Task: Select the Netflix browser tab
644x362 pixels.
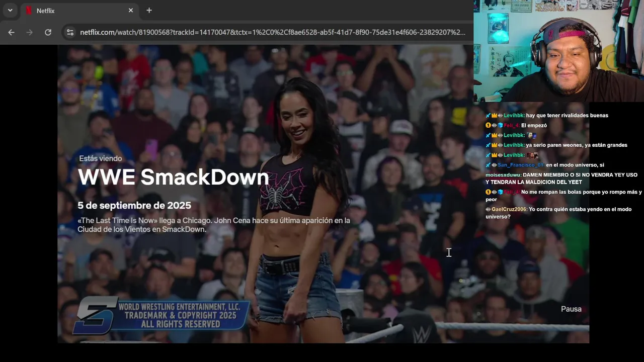Action: (79, 11)
